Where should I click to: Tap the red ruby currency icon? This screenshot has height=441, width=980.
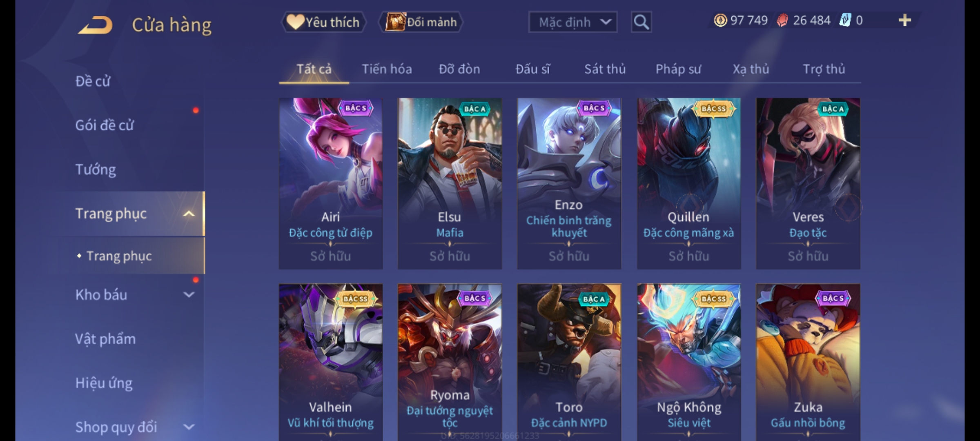782,20
